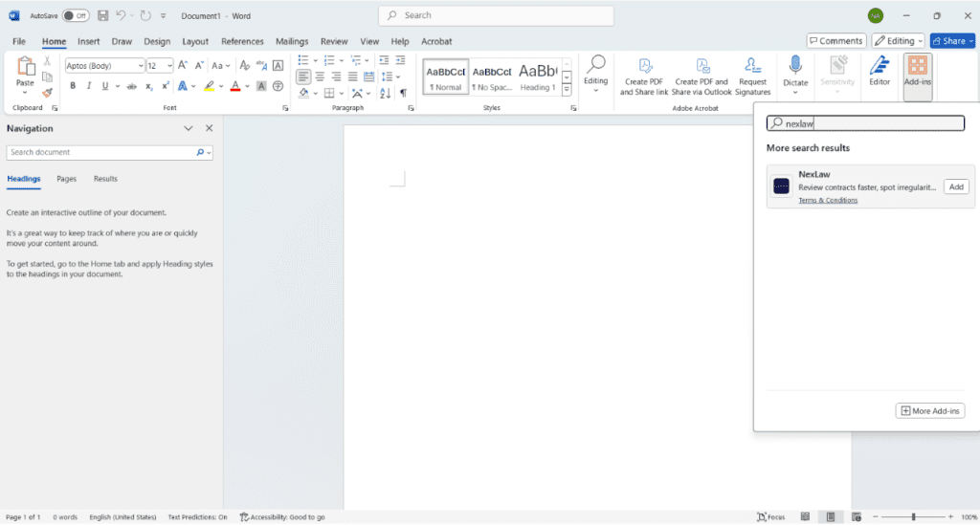Toggle left text alignment
This screenshot has width=980, height=525.
point(303,77)
